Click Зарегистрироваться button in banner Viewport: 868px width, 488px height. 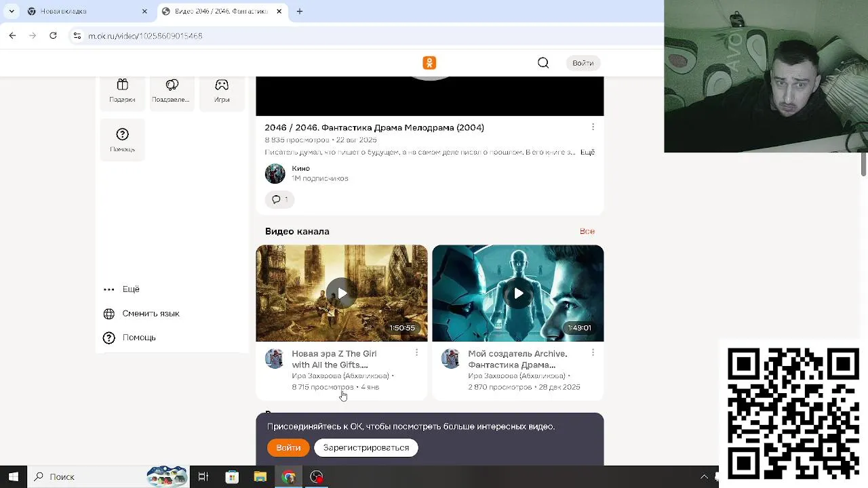coord(366,447)
